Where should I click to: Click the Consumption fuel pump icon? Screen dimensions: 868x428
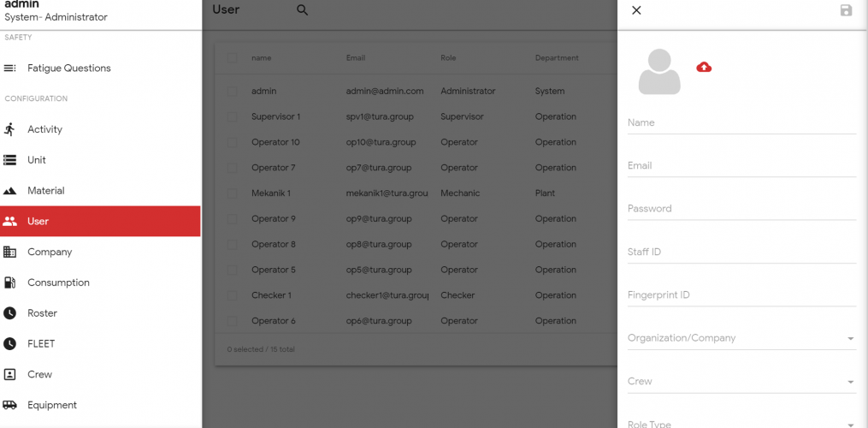coord(10,282)
